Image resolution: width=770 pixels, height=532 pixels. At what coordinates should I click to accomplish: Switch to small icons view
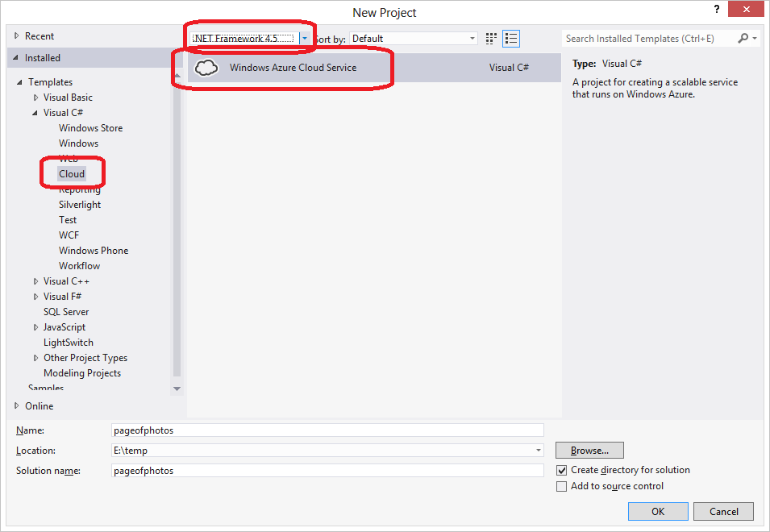tap(491, 39)
